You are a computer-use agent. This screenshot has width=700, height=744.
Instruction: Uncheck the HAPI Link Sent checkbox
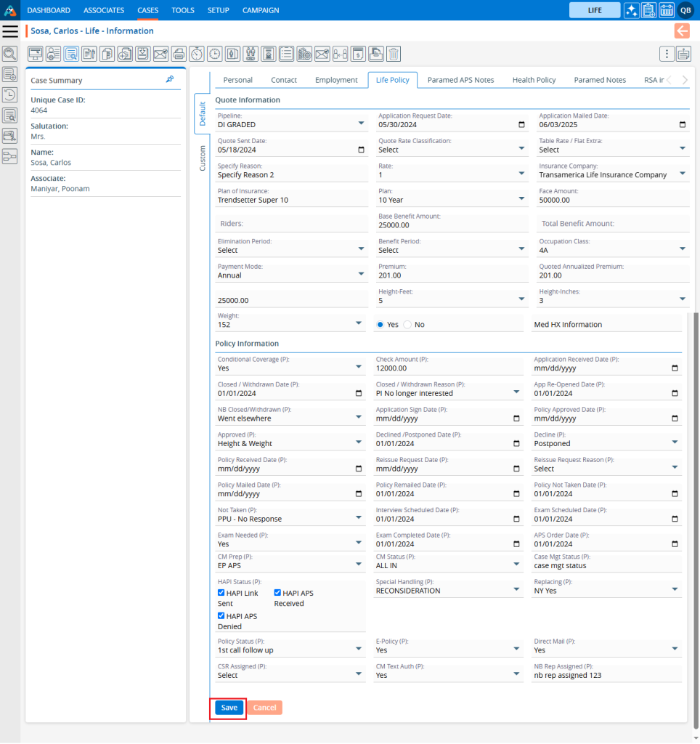coord(221,593)
